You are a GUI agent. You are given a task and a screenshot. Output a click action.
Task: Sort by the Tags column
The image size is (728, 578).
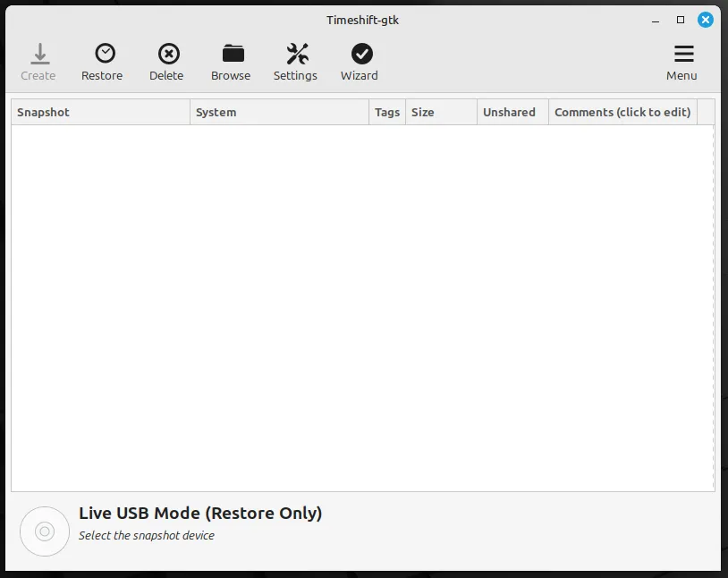click(386, 112)
